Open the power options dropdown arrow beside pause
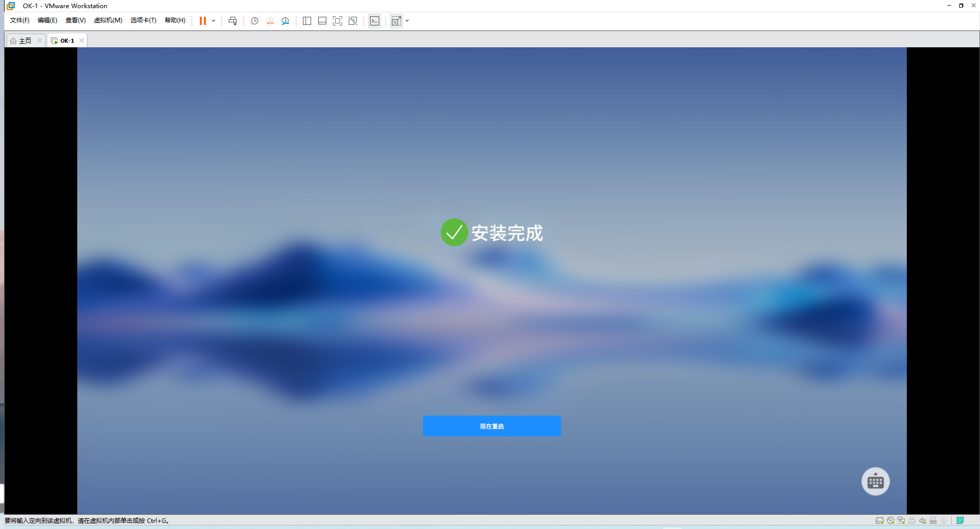The image size is (980, 529). click(x=213, y=21)
